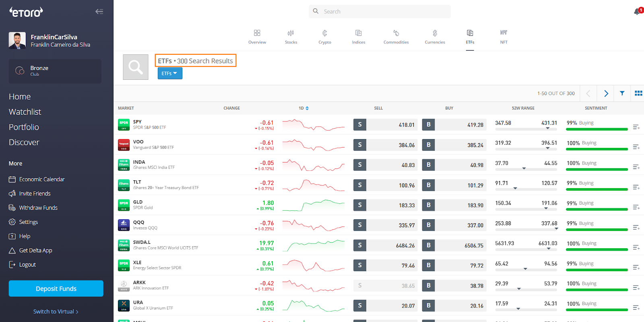Sell QQQ at 335.97

385,225
